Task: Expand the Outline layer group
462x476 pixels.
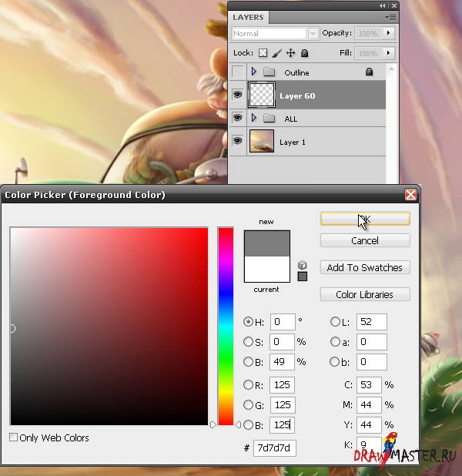Action: [x=254, y=72]
